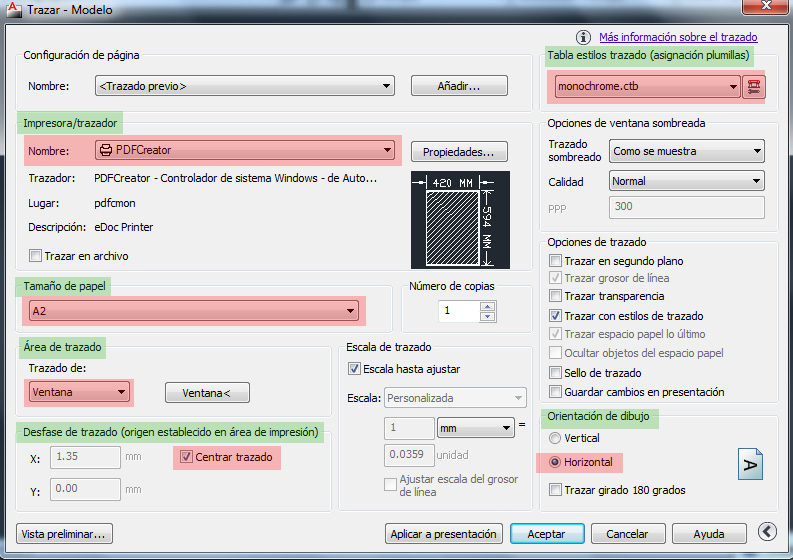Image resolution: width=793 pixels, height=560 pixels.
Task: Toggle 'Trazar grosor de línea' checkbox
Action: click(555, 278)
